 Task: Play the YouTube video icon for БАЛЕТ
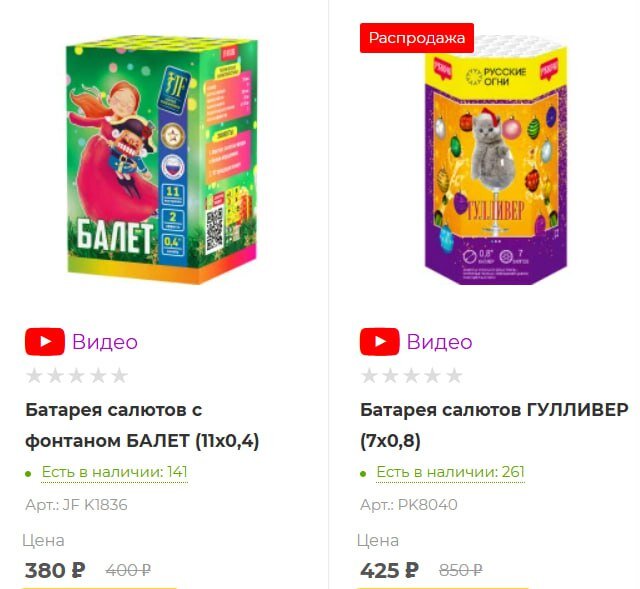click(x=45, y=342)
